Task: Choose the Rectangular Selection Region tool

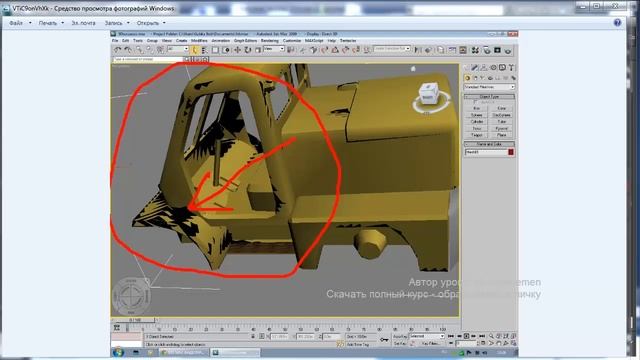Action: pyautogui.click(x=215, y=50)
